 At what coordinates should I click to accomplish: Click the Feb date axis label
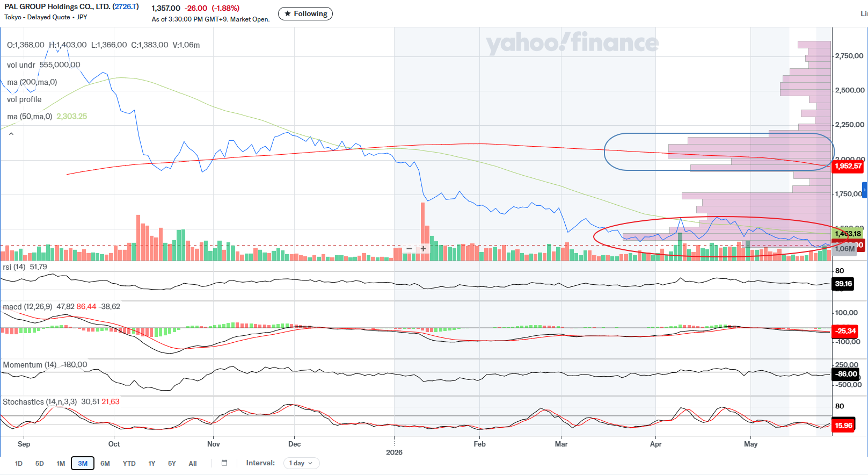pos(479,444)
